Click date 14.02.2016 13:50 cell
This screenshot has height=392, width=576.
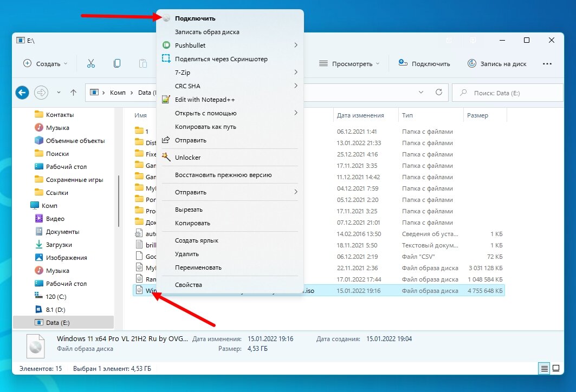coord(359,234)
